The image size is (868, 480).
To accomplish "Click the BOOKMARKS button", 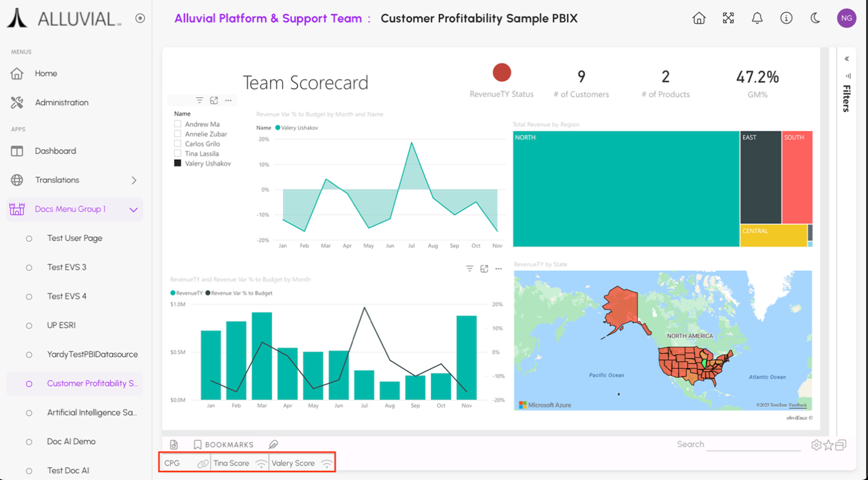I will click(223, 445).
